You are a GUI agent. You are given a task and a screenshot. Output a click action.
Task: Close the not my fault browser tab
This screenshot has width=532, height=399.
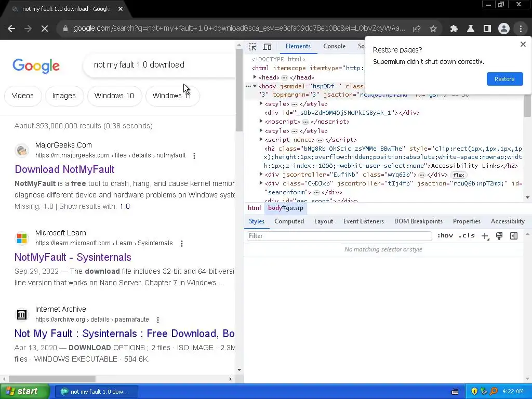coord(121,9)
